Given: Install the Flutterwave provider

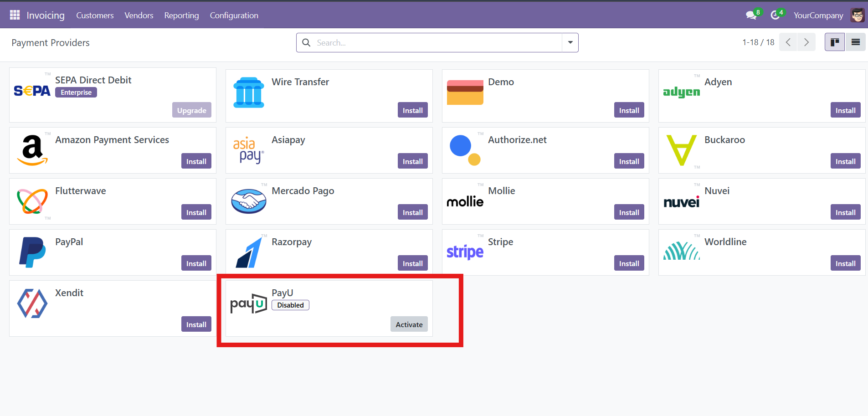Looking at the screenshot, I should 196,212.
